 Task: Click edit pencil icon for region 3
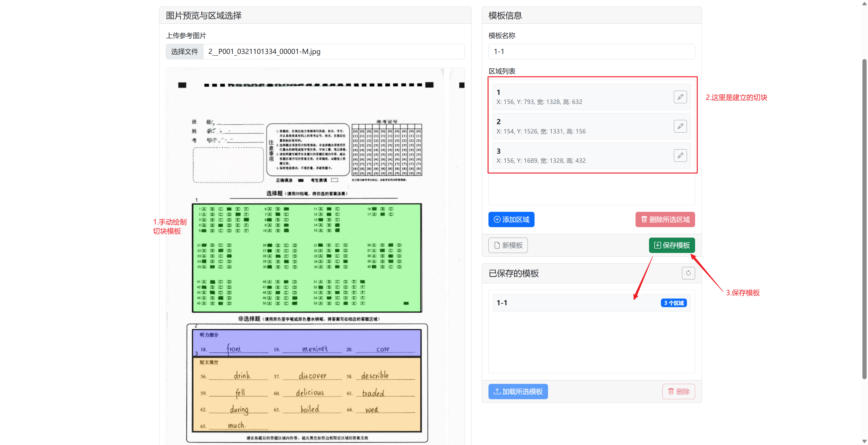680,156
